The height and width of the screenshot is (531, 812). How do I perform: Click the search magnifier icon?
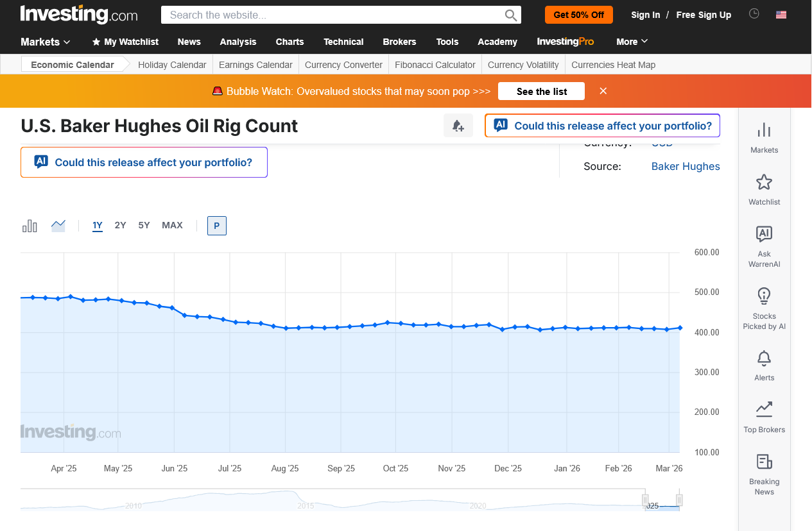tap(511, 15)
